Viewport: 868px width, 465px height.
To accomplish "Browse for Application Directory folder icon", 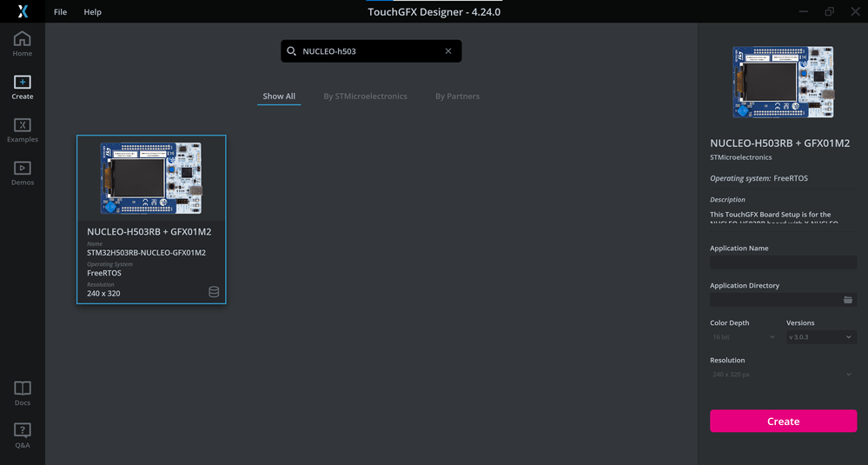I will pyautogui.click(x=847, y=300).
